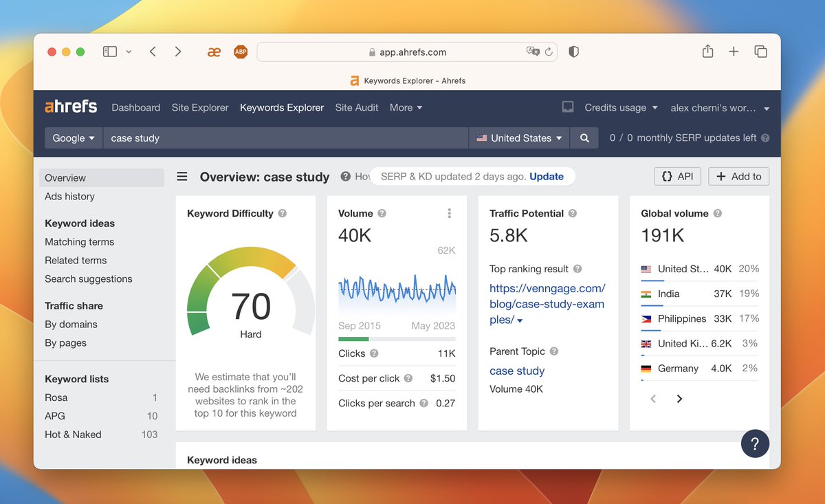Screen dimensions: 825x504
Task: Open the help icon beside Overview title
Action: point(346,177)
